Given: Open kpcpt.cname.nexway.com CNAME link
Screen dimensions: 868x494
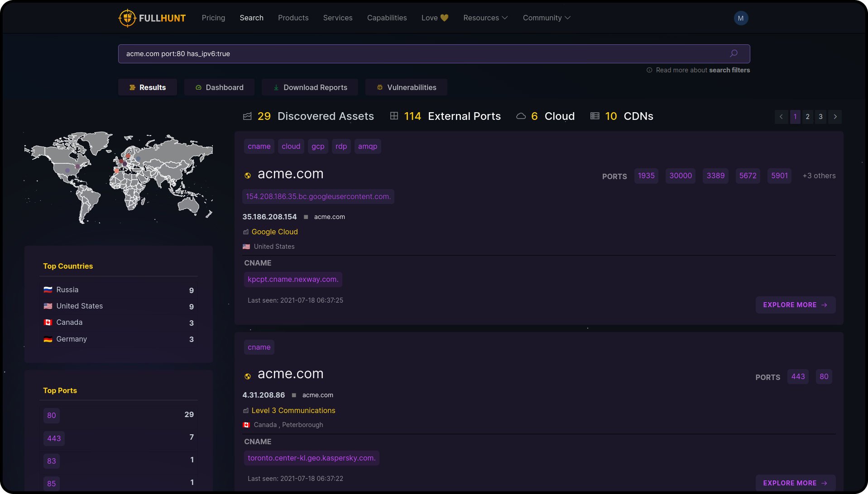Looking at the screenshot, I should click(293, 280).
